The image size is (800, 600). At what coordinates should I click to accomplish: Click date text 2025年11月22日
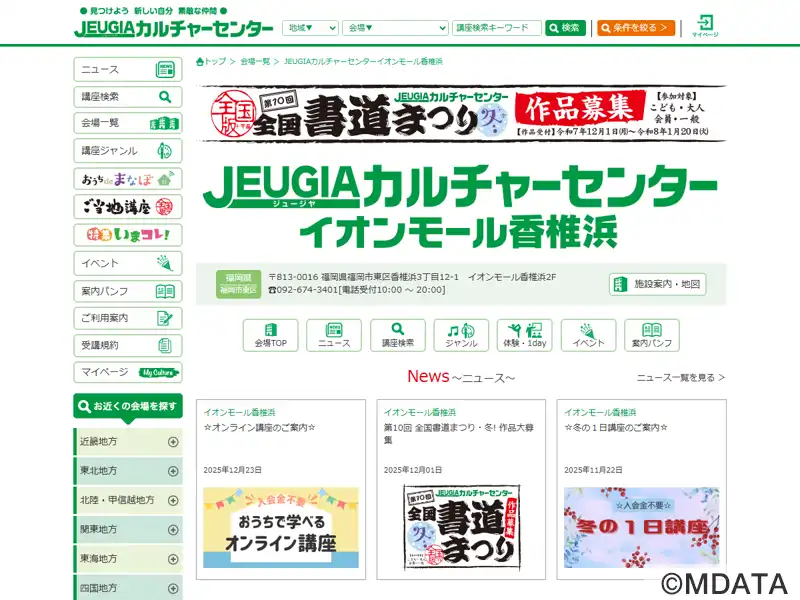593,470
